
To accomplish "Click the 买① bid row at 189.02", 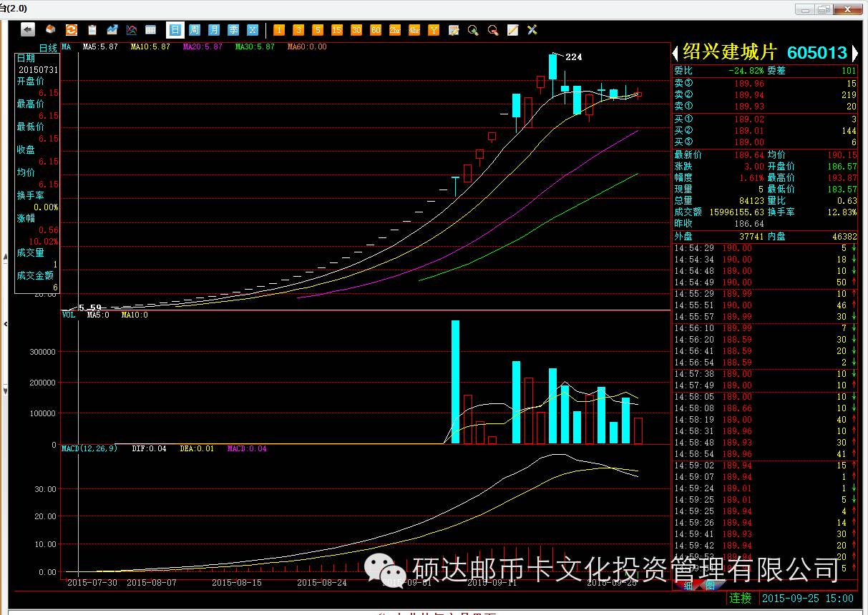I will coord(765,119).
